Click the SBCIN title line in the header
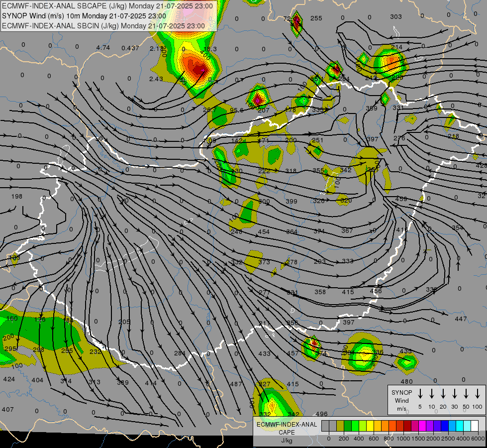Screen dimensions: 487x448 click(x=103, y=26)
